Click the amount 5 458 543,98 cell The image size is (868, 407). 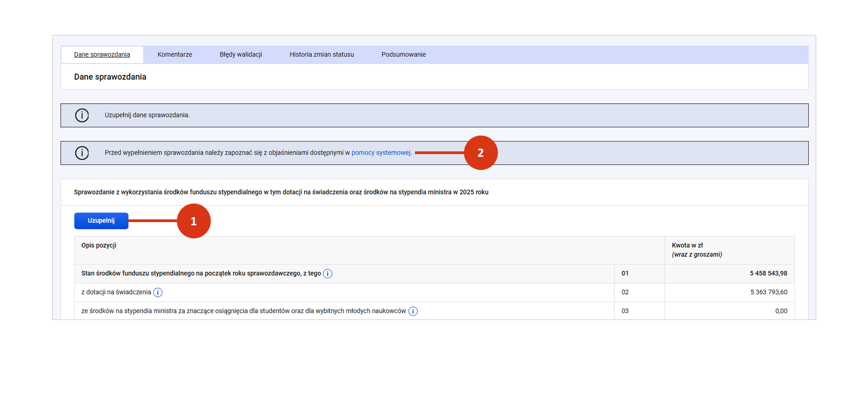tap(768, 273)
